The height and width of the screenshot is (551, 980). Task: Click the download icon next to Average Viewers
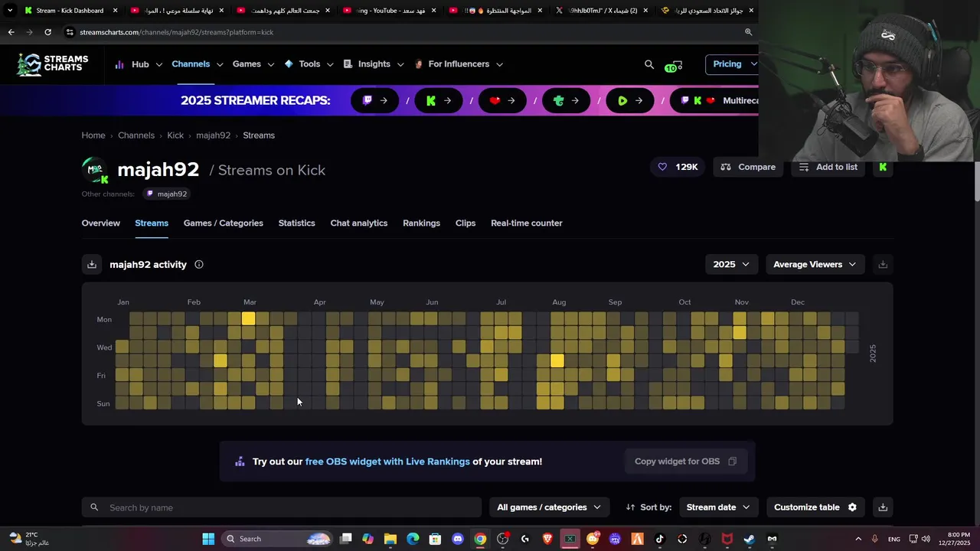[883, 264]
